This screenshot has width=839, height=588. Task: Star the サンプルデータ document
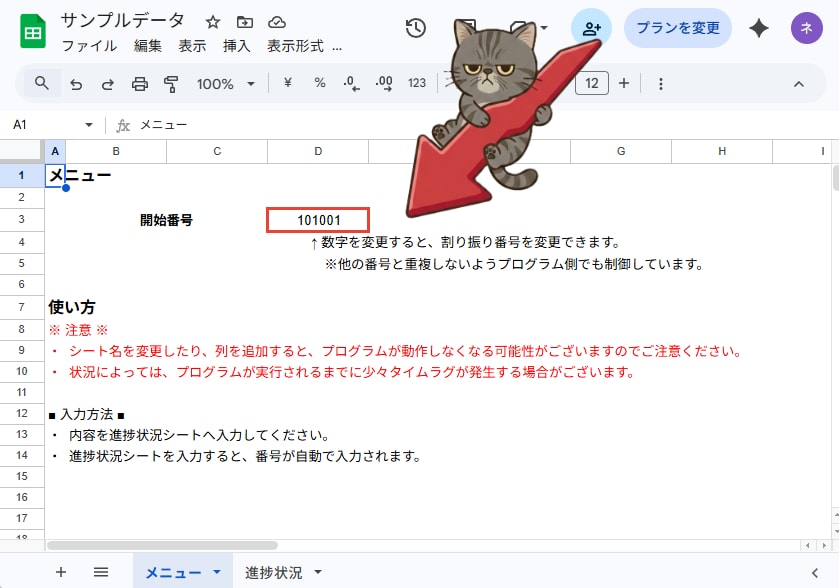213,22
